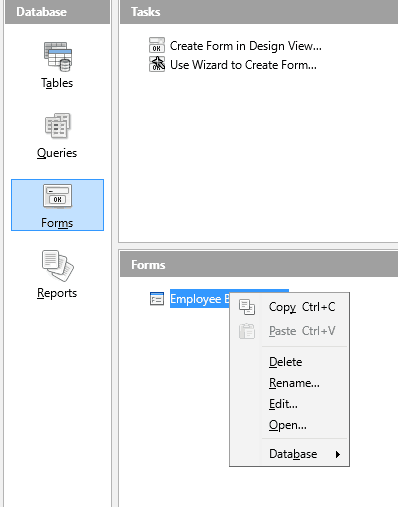The image size is (398, 507).
Task: Open the Tables section icon
Action: pyautogui.click(x=57, y=57)
